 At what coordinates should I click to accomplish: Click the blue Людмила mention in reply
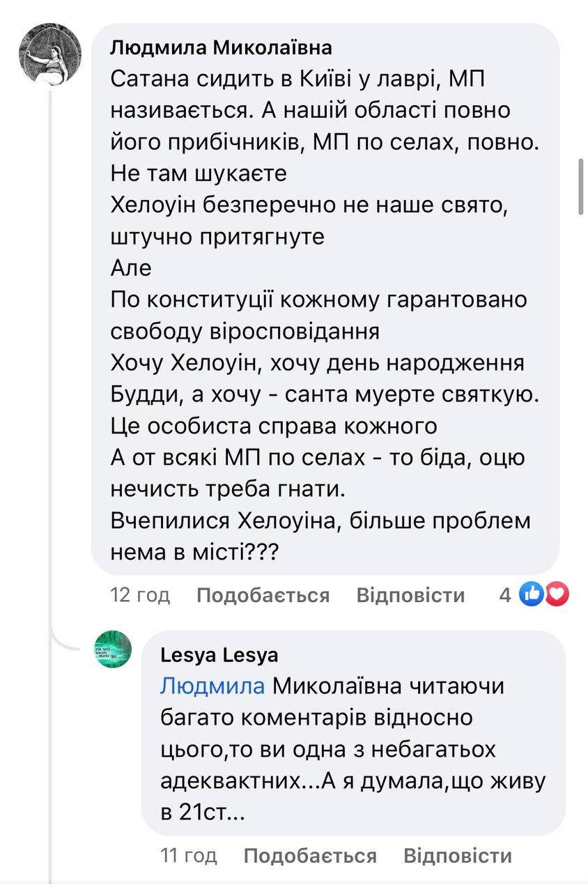coord(212,686)
